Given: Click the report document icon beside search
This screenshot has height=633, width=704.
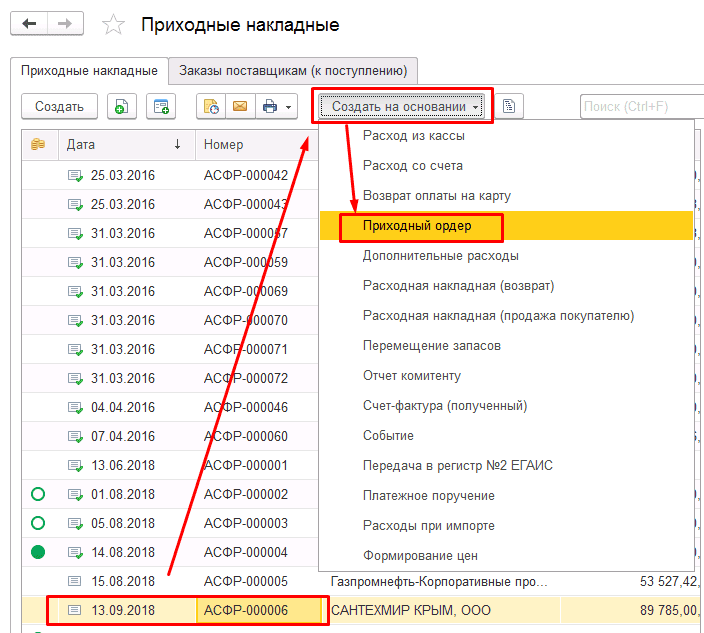Looking at the screenshot, I should coord(509,106).
